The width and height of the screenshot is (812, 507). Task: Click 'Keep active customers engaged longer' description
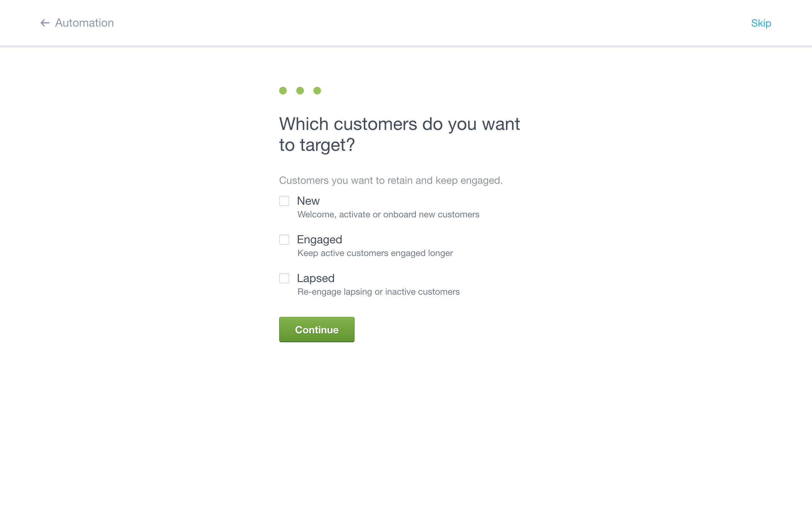point(375,253)
